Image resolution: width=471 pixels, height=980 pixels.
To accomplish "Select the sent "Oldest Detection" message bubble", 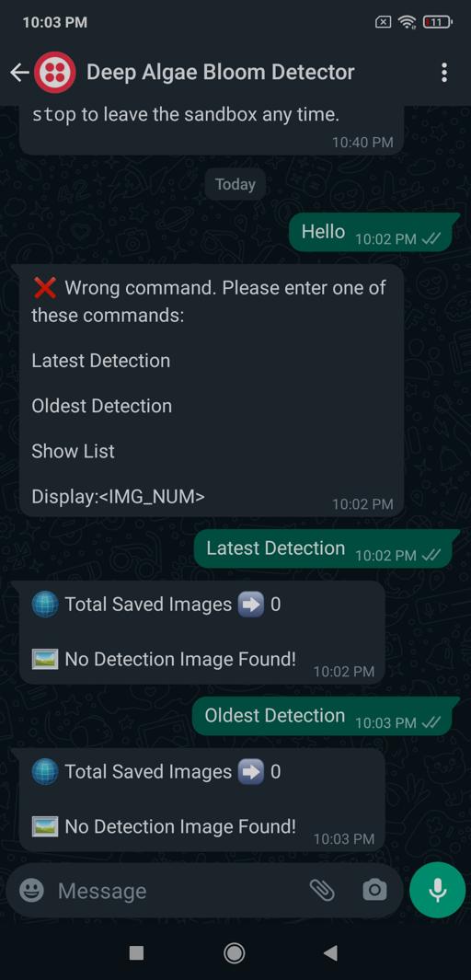I will point(324,716).
